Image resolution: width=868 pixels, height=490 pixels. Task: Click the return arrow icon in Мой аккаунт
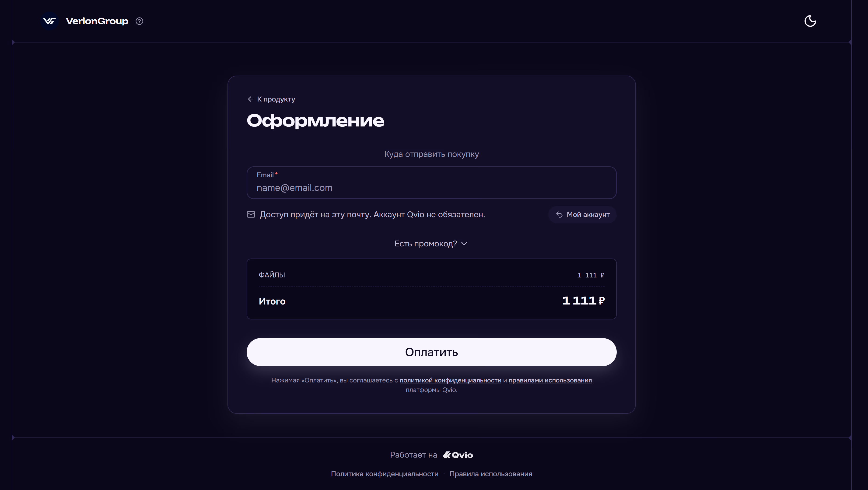pyautogui.click(x=559, y=215)
